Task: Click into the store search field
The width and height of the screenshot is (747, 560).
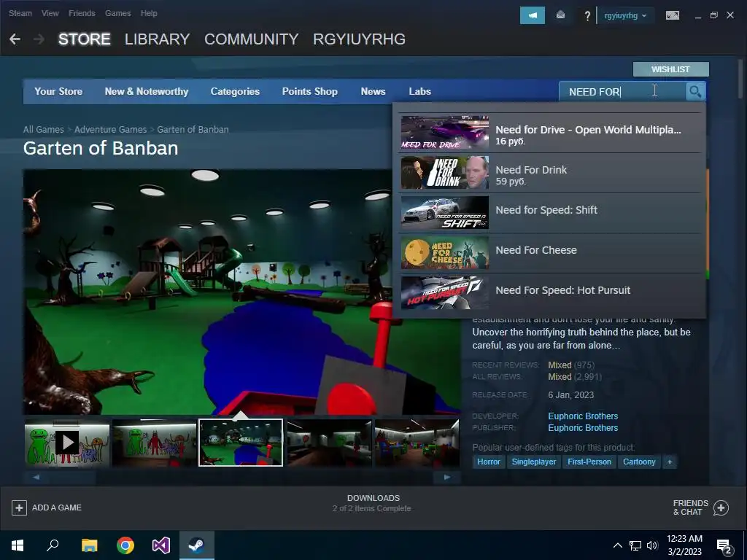Action: click(x=622, y=91)
